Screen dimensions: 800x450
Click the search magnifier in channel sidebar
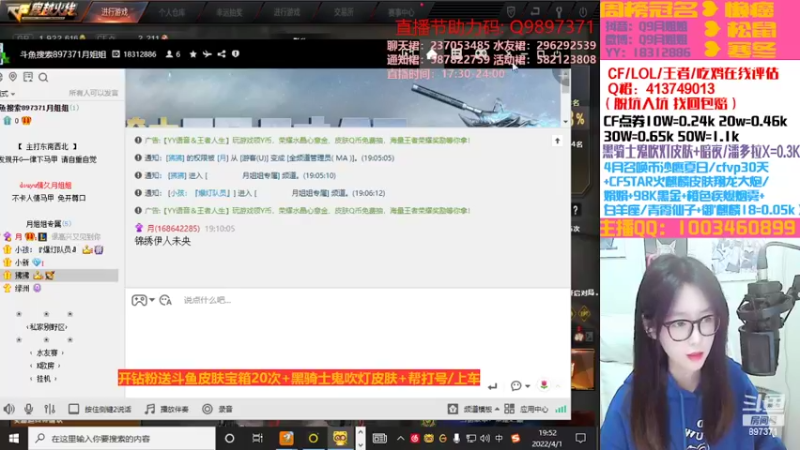point(43,77)
